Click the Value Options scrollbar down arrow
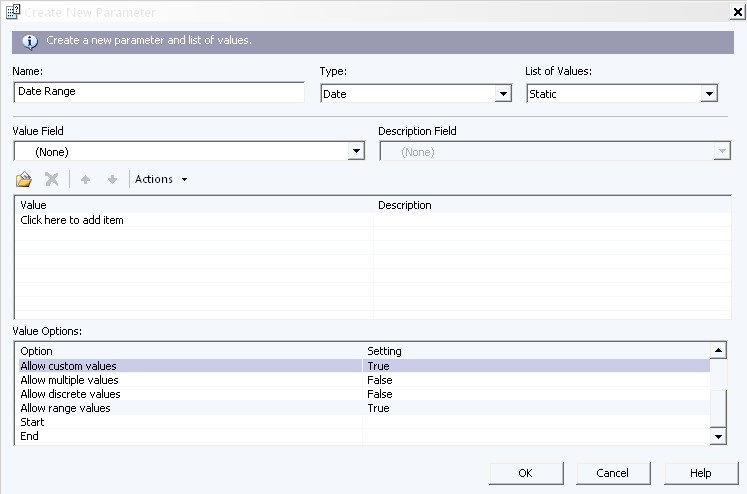The height and width of the screenshot is (494, 747). 718,436
